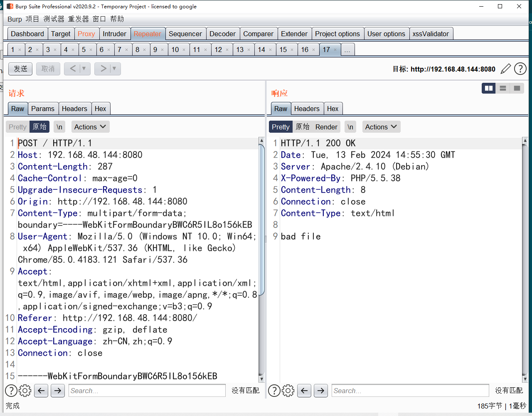532x416 pixels.
Task: Toggle request 原始 raw view
Action: 39,127
